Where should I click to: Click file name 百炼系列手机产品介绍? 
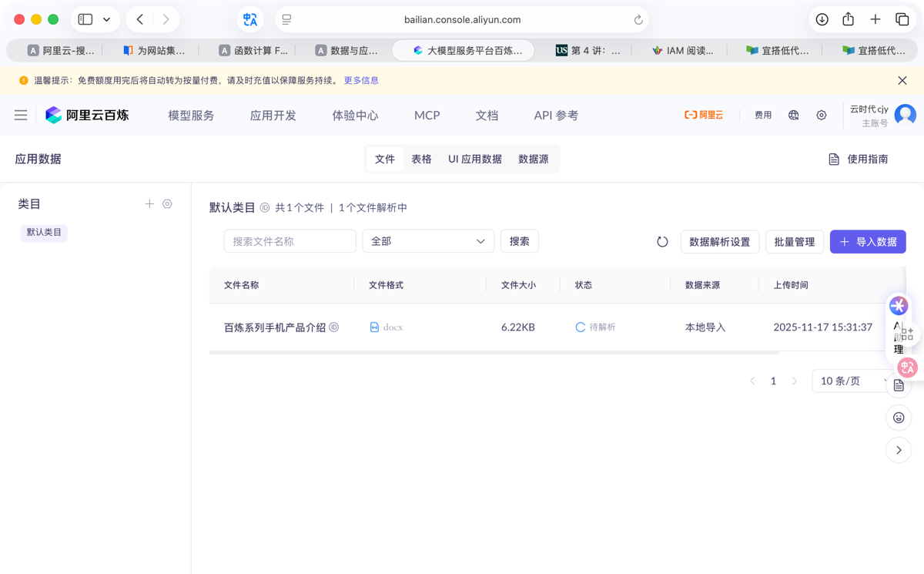(x=275, y=327)
